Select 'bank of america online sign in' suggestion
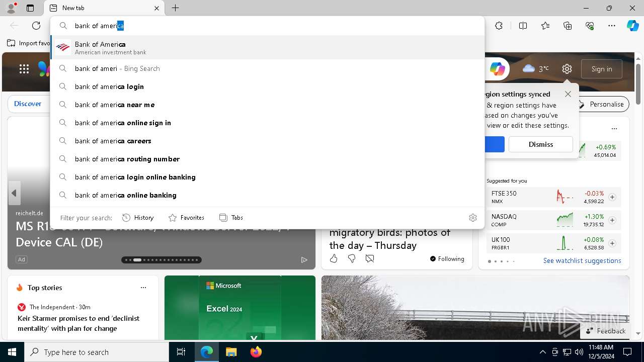Image resolution: width=644 pixels, height=362 pixels. 267,123
